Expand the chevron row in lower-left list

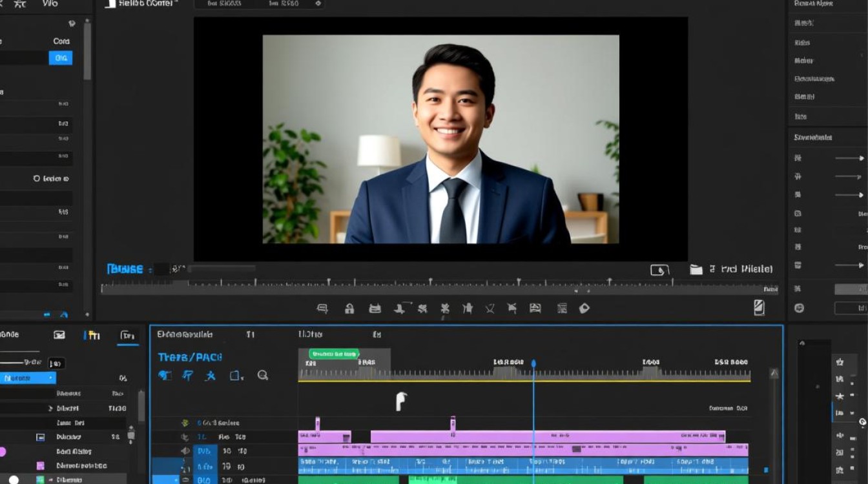[x=51, y=408]
